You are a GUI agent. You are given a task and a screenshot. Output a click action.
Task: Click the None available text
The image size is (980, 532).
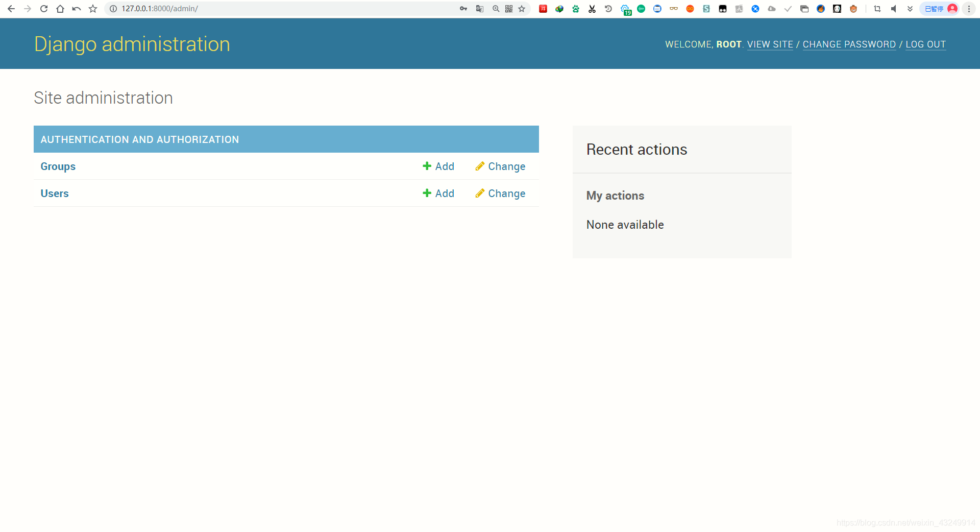(x=625, y=225)
